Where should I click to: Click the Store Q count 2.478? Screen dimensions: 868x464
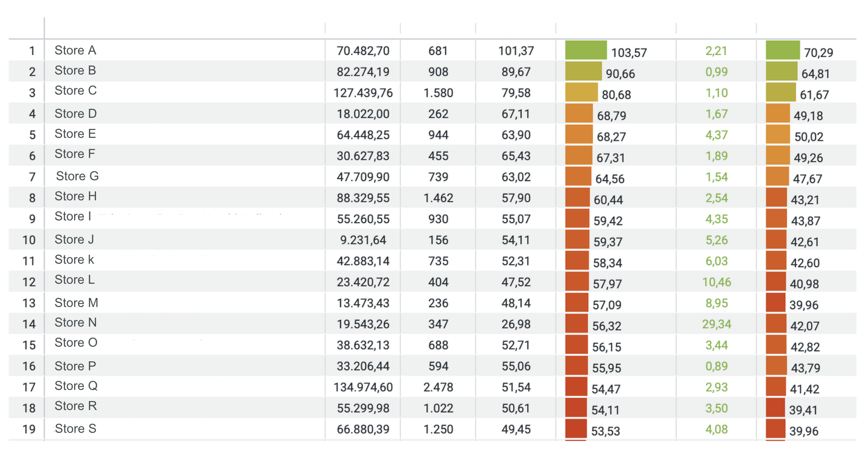438,387
